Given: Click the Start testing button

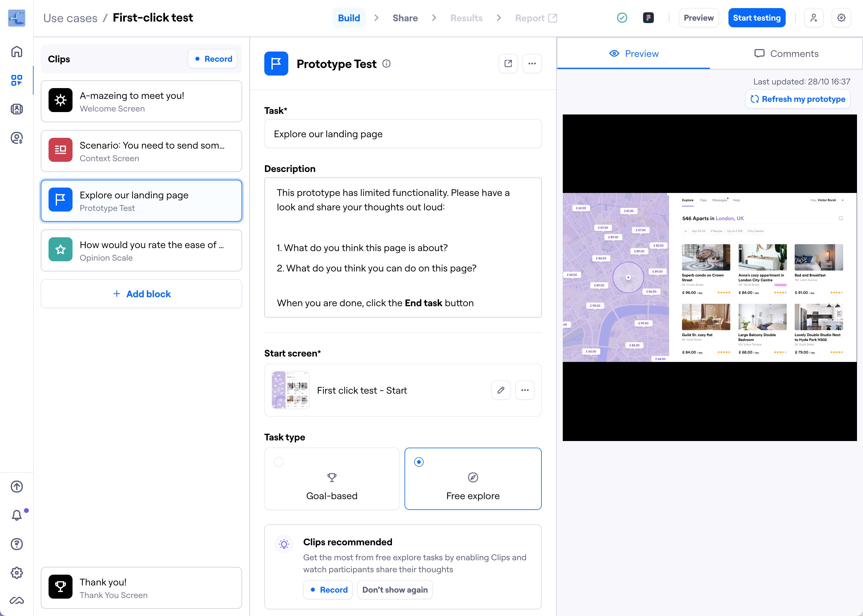Looking at the screenshot, I should [x=757, y=18].
